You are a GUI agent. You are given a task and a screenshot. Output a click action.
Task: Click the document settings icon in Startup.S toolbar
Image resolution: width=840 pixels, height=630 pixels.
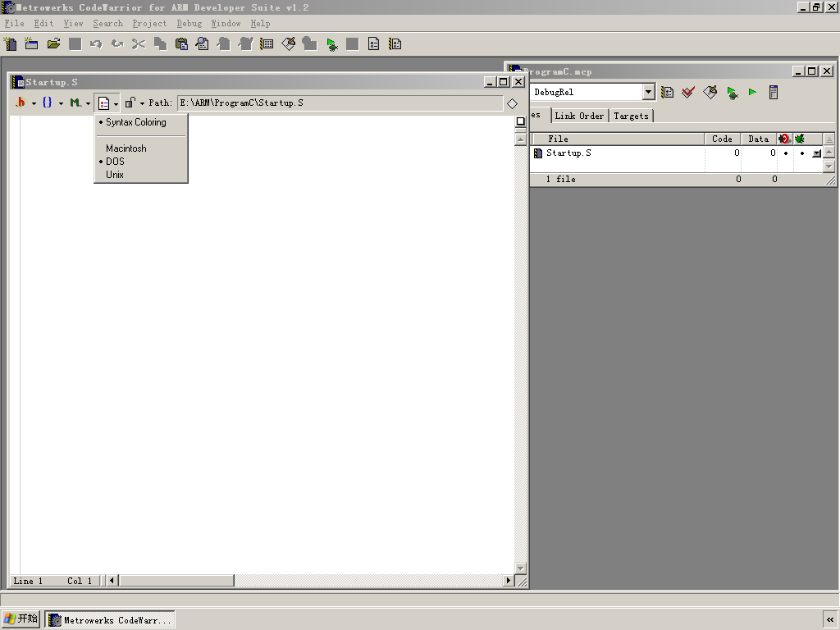(104, 103)
